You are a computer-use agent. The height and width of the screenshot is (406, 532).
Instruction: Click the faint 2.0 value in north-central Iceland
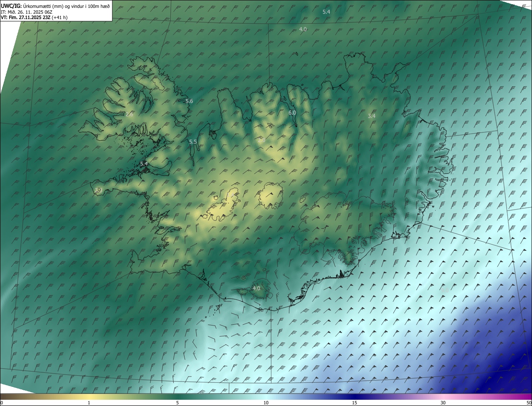click(261, 141)
